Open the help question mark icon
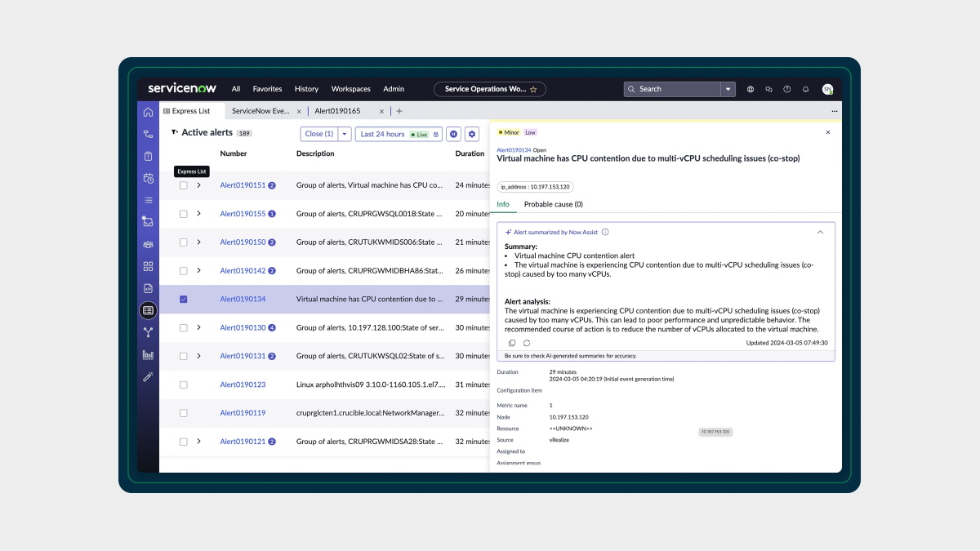This screenshot has width=980, height=551. [x=787, y=89]
